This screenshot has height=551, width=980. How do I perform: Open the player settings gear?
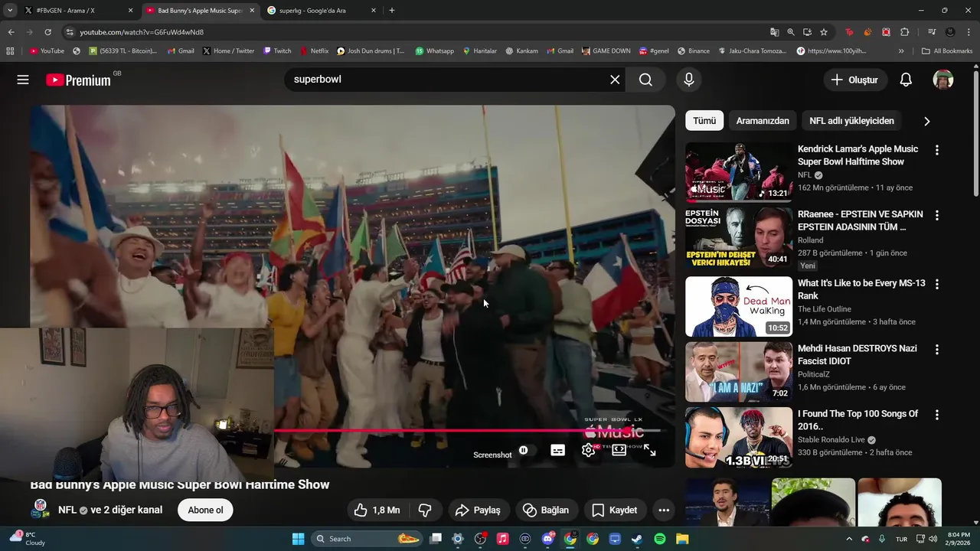click(x=588, y=451)
